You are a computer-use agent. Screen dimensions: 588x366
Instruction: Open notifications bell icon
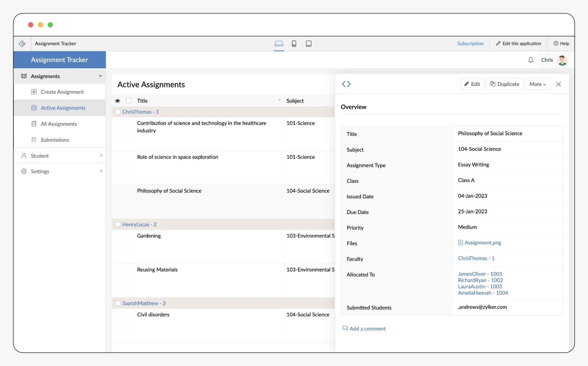pyautogui.click(x=531, y=60)
